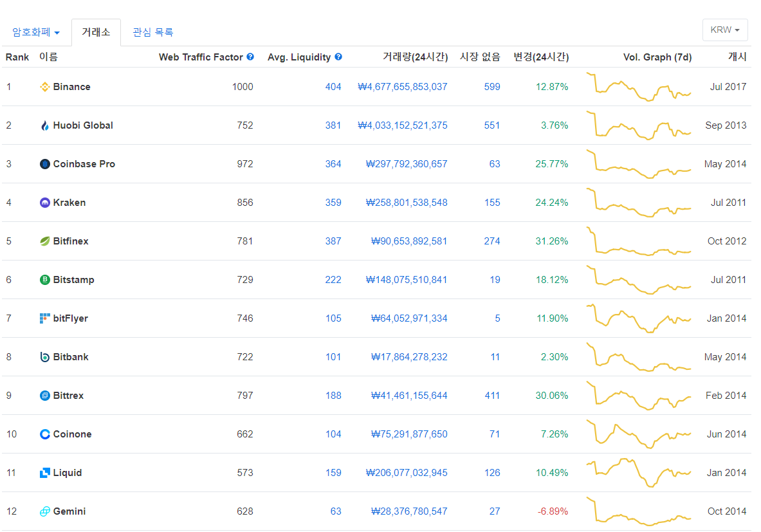The width and height of the screenshot is (761, 532).
Task: Open Huobi Global's 551 markets link
Action: pos(491,125)
